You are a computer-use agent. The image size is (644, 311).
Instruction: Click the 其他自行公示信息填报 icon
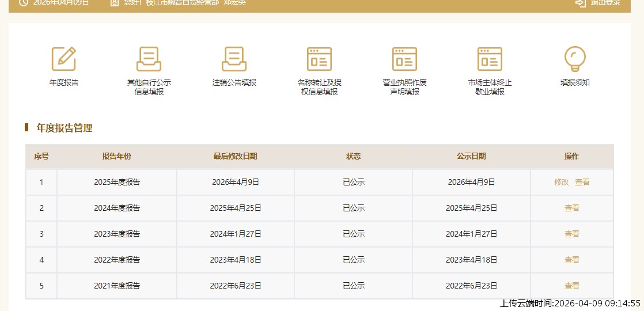149,59
